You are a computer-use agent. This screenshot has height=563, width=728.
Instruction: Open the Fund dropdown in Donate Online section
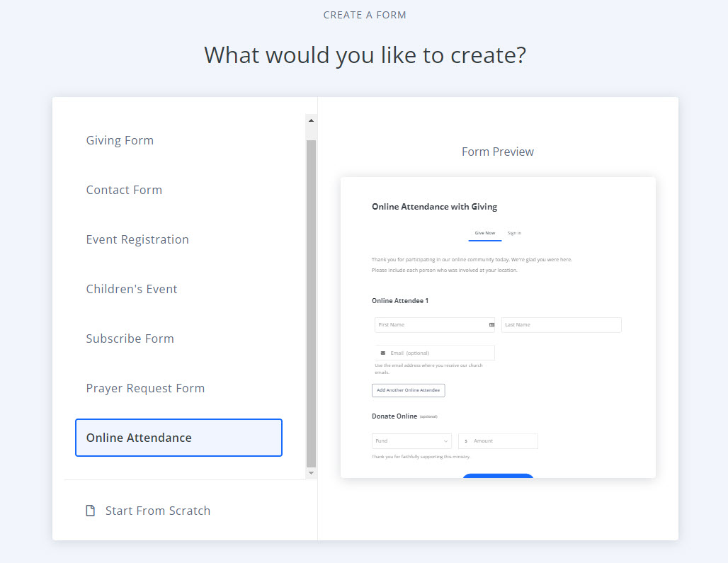pos(411,440)
